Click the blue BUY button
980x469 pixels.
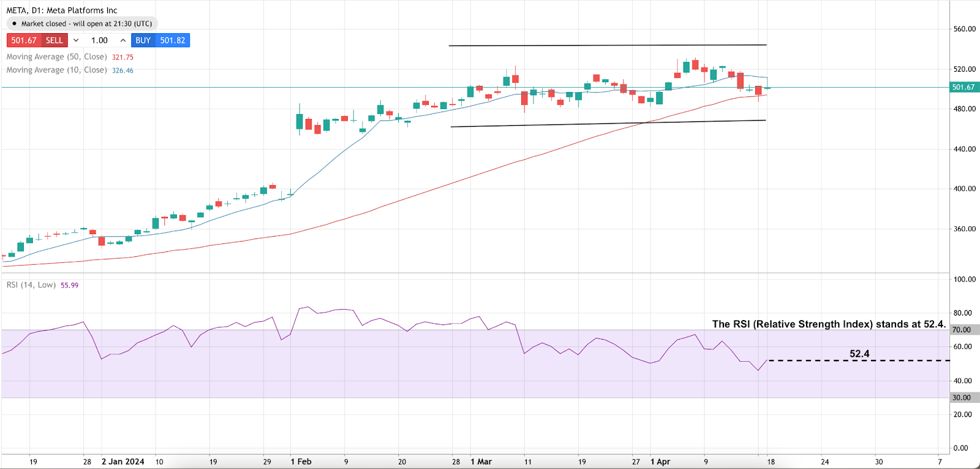pos(160,40)
